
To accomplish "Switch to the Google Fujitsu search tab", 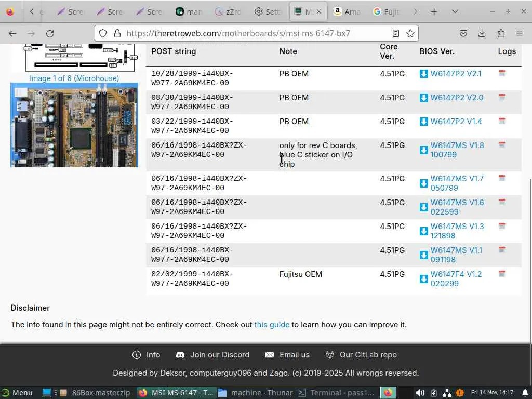I will tap(387, 12).
